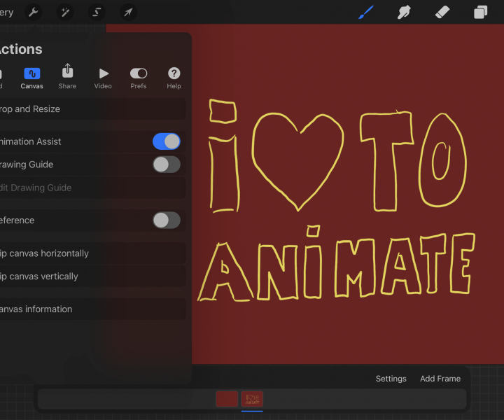Switch to the Video tab
Viewport: 504px width, 420px height.
(103, 77)
